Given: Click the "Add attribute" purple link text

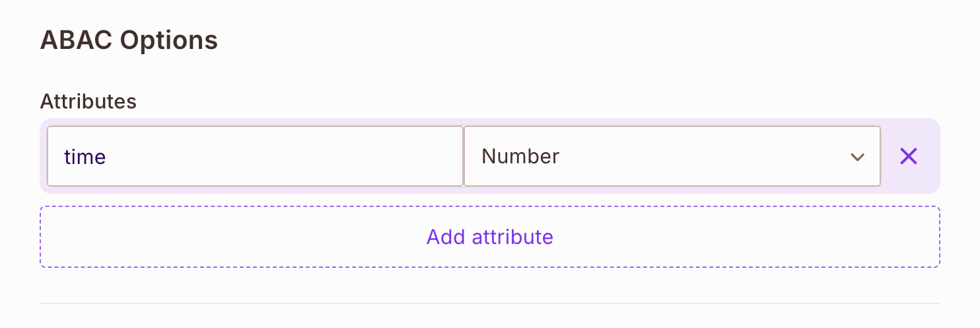Looking at the screenshot, I should coord(489,237).
